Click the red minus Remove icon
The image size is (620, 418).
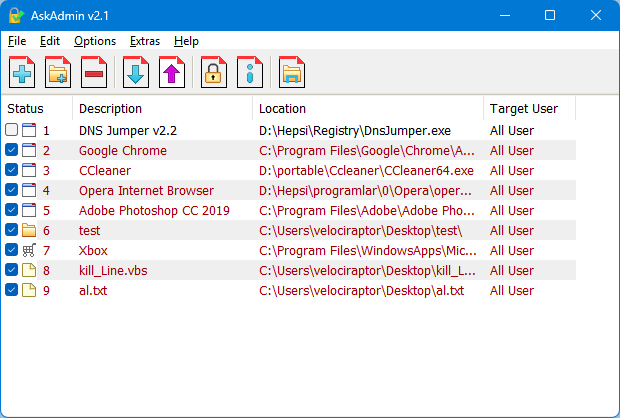click(x=94, y=72)
